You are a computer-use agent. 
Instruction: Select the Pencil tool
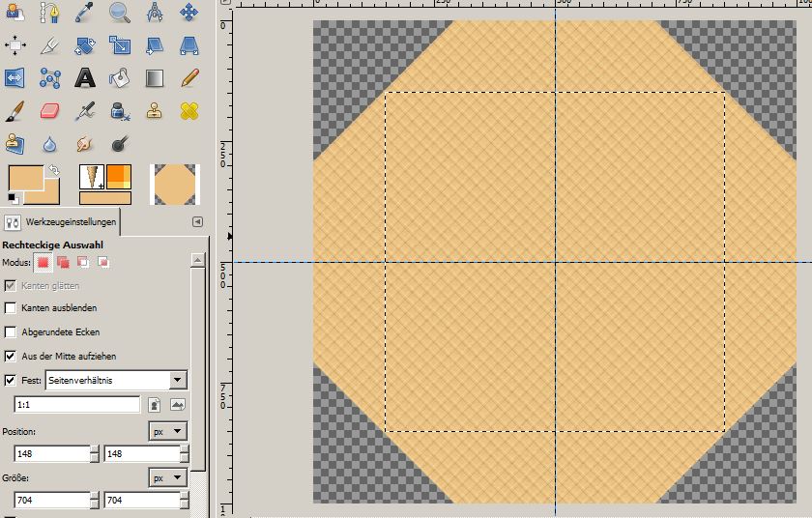click(x=189, y=78)
